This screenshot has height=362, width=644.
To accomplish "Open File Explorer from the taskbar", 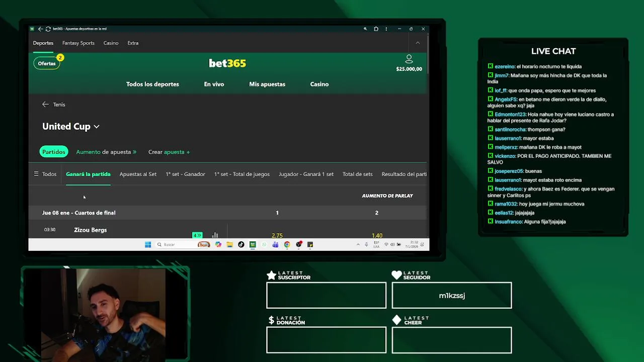I will tap(229, 244).
